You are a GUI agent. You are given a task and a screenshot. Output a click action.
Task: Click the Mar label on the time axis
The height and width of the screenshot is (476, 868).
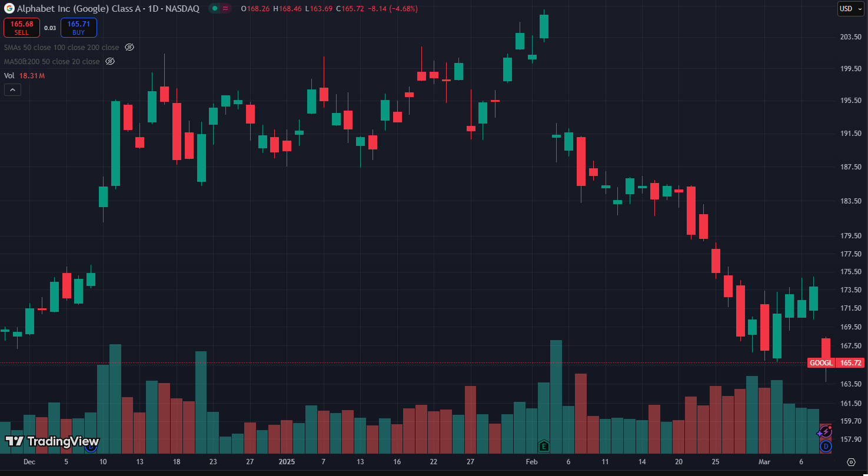pos(764,462)
